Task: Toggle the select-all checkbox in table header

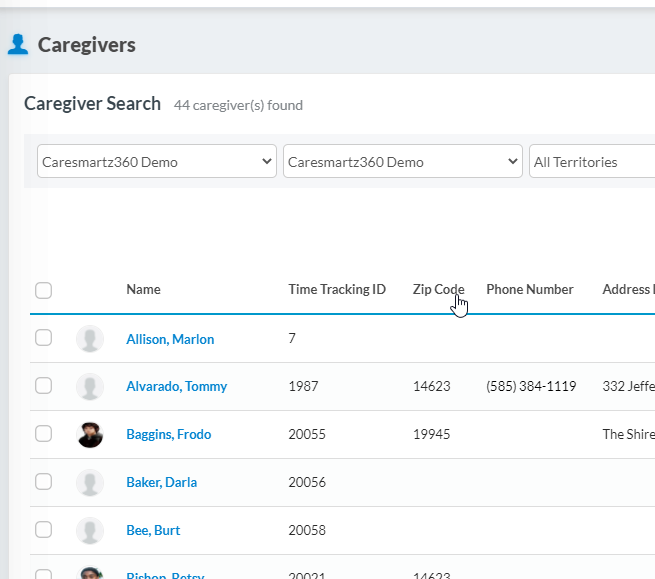Action: pyautogui.click(x=43, y=291)
